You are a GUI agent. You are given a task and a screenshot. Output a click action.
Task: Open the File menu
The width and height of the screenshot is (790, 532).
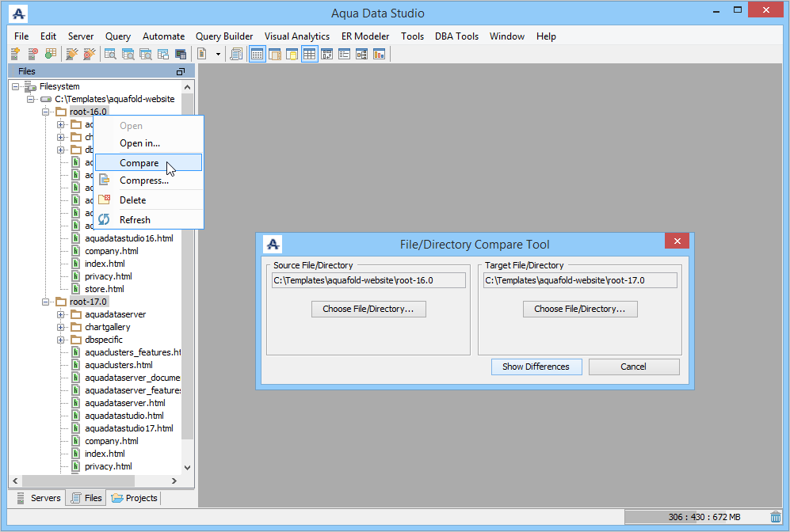pyautogui.click(x=21, y=36)
